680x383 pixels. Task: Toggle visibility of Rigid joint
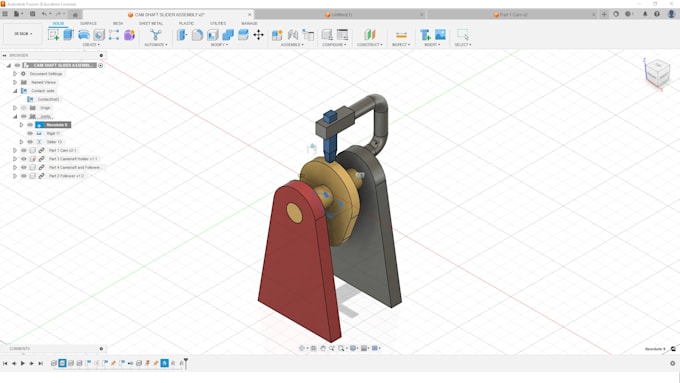click(x=30, y=134)
